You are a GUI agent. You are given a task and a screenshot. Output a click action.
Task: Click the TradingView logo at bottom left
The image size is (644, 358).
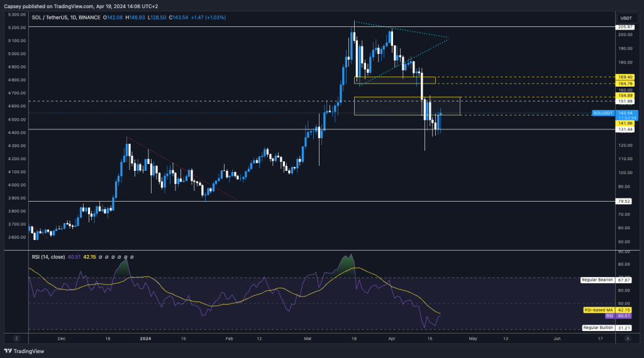[21, 351]
